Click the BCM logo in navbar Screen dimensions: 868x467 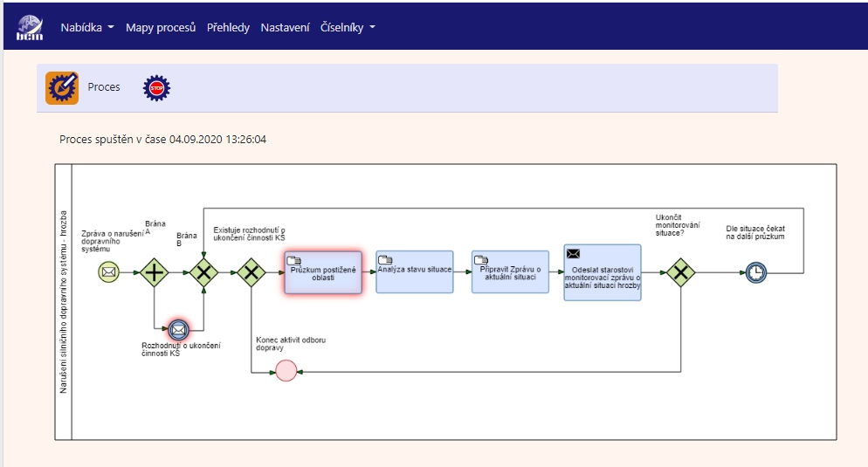point(29,28)
